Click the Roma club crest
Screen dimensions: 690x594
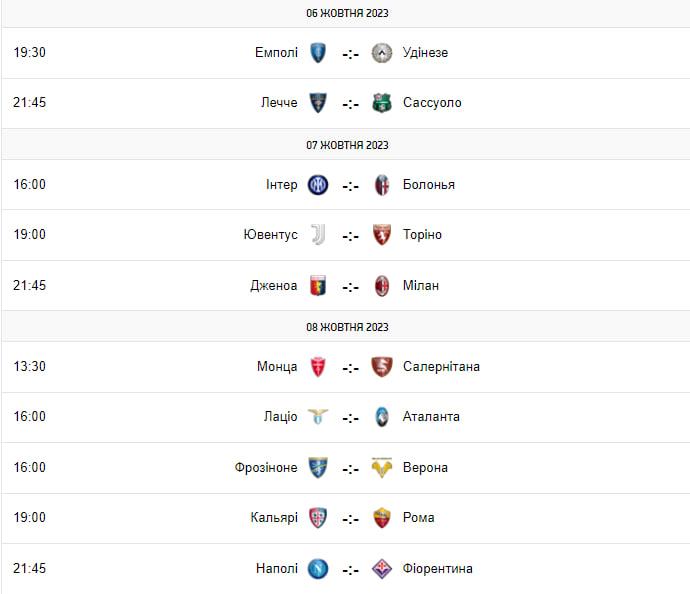[382, 518]
